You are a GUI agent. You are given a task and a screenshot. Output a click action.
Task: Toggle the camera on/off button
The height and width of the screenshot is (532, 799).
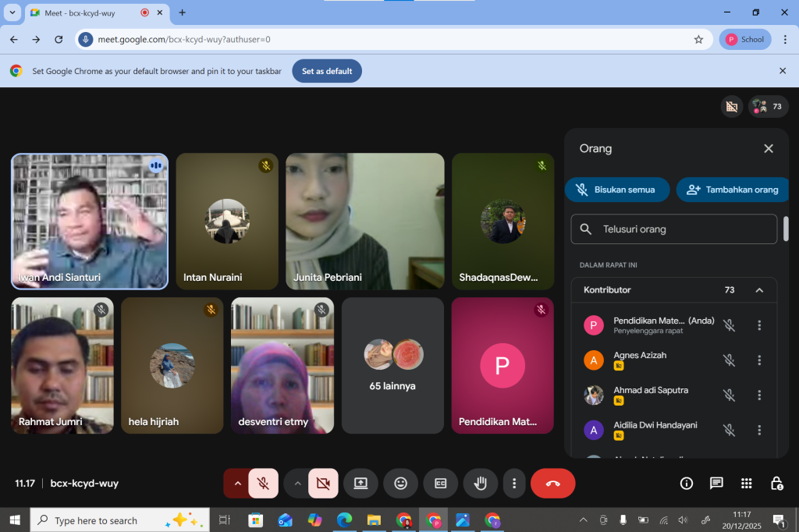coord(323,484)
